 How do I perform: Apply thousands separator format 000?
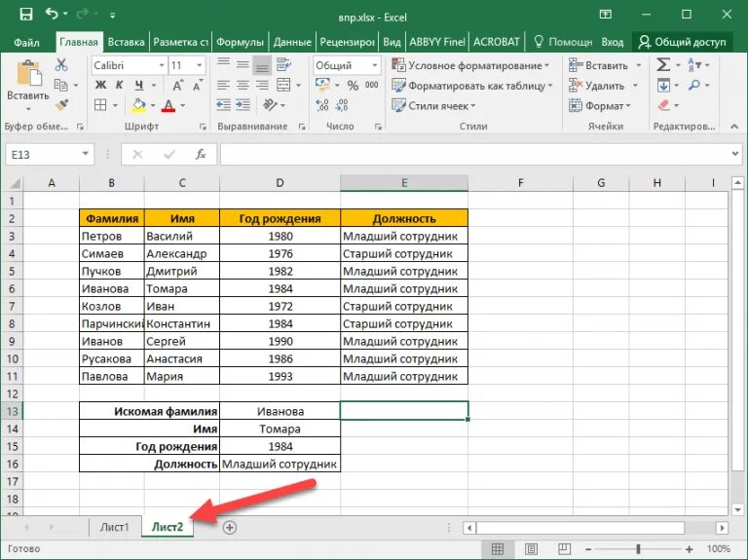(x=372, y=85)
